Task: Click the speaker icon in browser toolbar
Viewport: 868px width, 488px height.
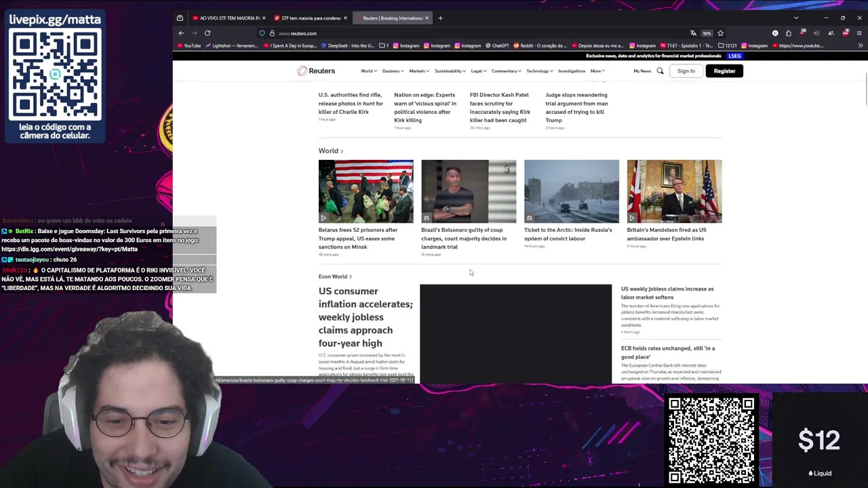Action: (816, 33)
